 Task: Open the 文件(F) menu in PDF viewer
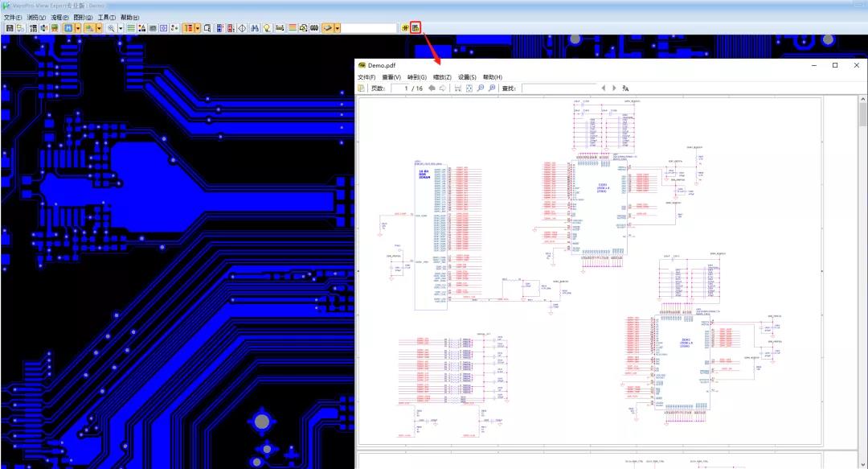366,77
